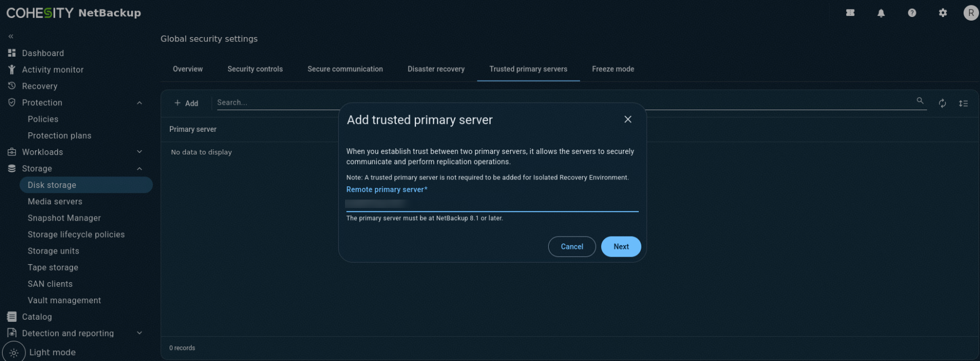Open Activity monitor in sidebar

(52, 69)
